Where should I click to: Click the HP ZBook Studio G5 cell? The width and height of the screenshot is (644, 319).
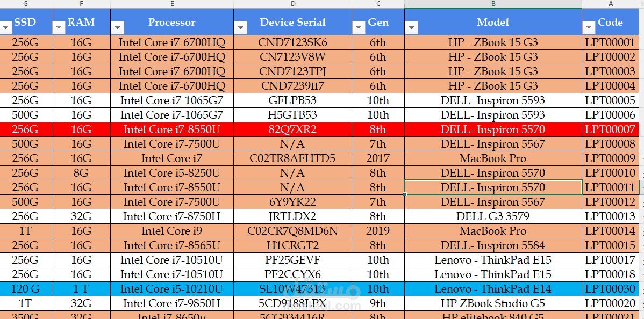click(x=493, y=303)
